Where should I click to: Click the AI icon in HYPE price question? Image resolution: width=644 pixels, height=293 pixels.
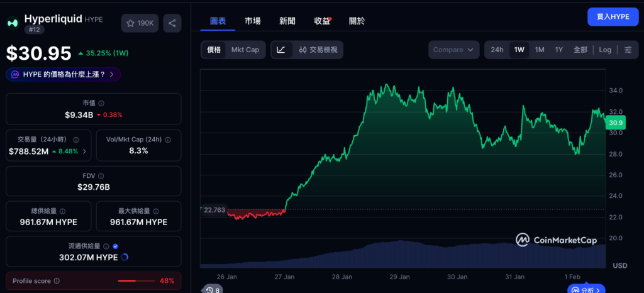[x=15, y=75]
